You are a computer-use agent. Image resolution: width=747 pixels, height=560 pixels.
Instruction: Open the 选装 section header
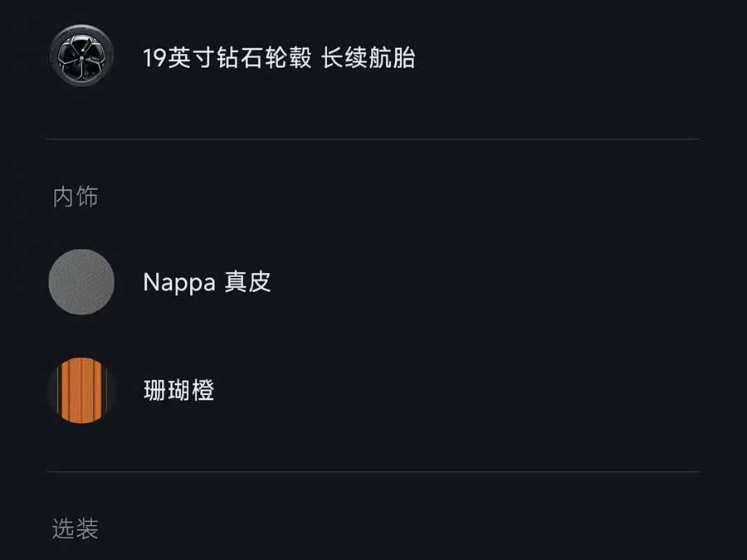pyautogui.click(x=76, y=528)
